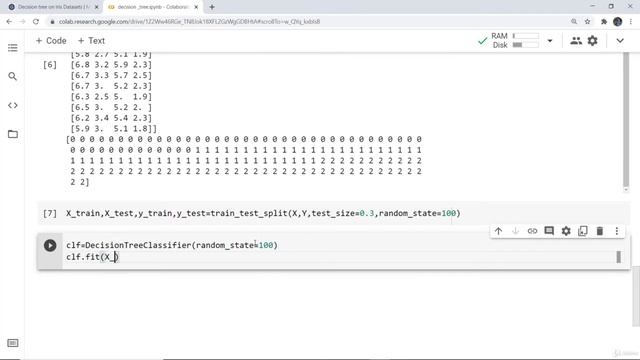640x360 pixels.
Task: Move the cell up
Action: [x=498, y=231]
